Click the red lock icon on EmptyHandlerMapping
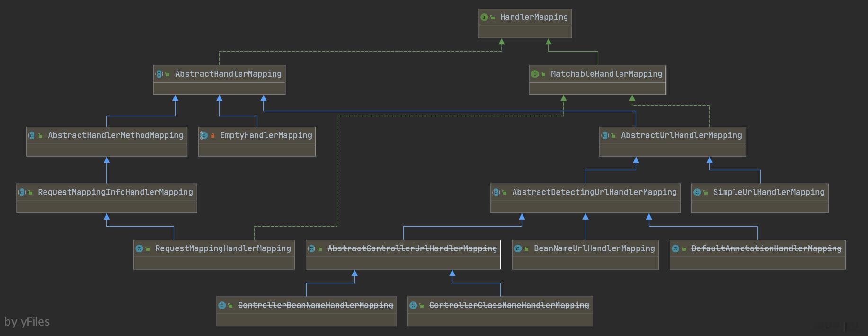Image resolution: width=868 pixels, height=336 pixels. (213, 136)
